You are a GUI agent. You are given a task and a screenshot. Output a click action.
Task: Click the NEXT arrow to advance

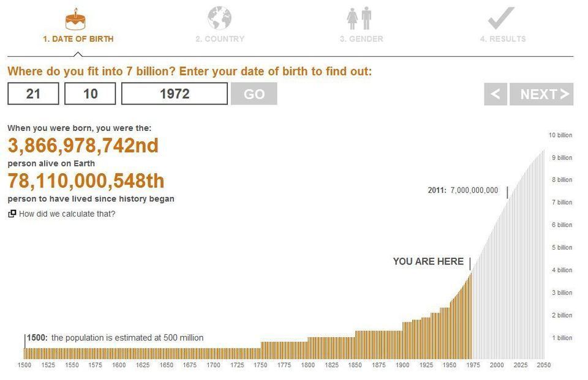tap(541, 94)
